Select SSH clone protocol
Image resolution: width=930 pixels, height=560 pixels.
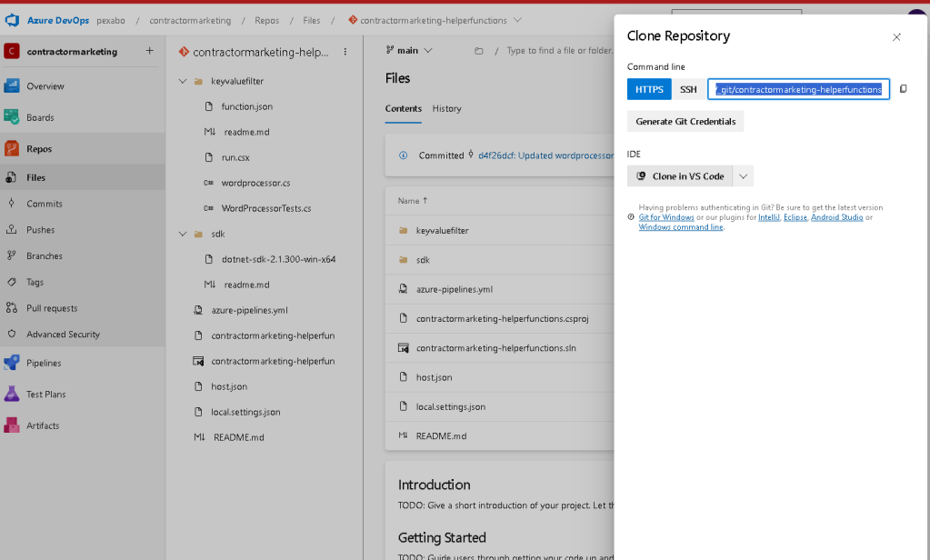click(688, 89)
